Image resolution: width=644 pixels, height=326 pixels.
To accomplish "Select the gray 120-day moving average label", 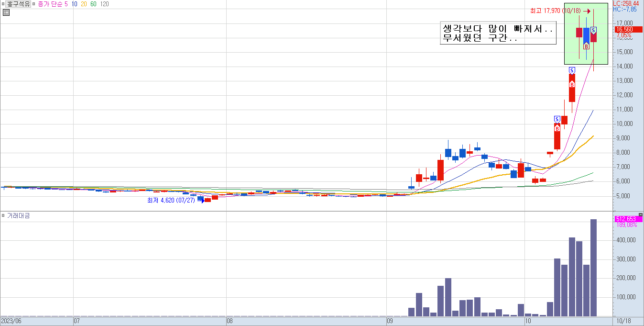I will (104, 4).
